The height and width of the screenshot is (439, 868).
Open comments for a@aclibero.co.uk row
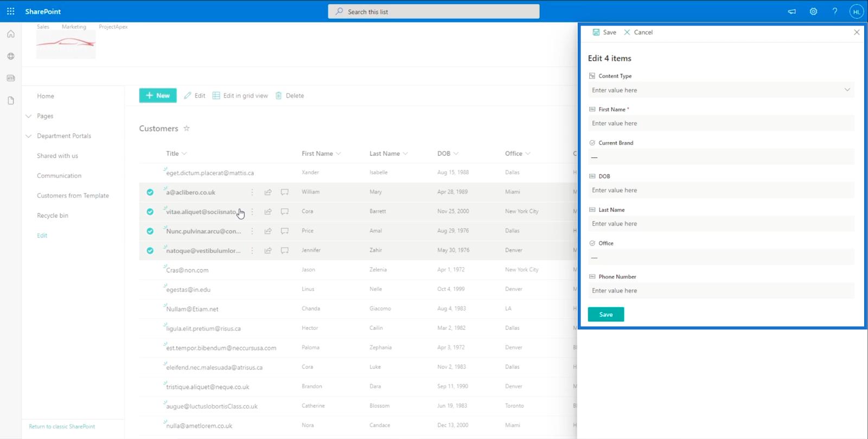(285, 192)
